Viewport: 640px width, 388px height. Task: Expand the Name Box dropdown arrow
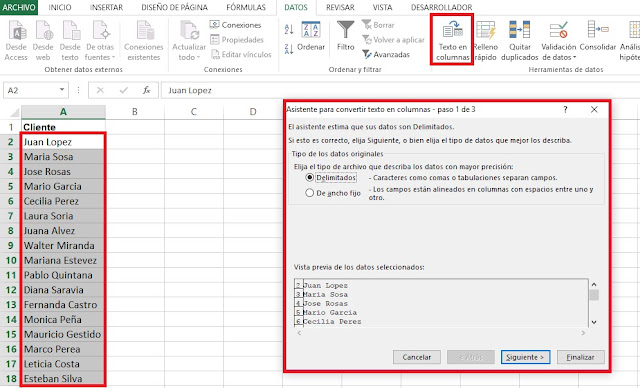click(x=62, y=90)
